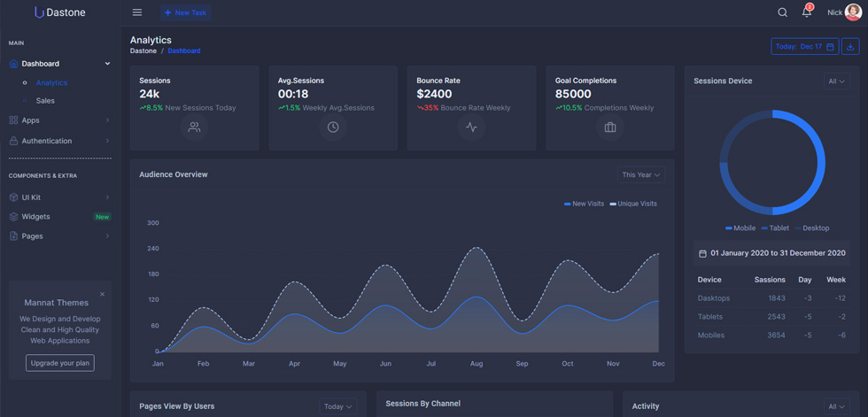
Task: Select Sales under Dashboard
Action: coord(45,101)
